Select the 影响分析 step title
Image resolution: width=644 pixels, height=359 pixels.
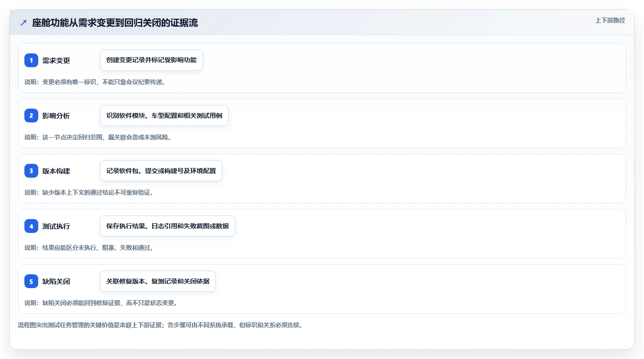click(56, 116)
